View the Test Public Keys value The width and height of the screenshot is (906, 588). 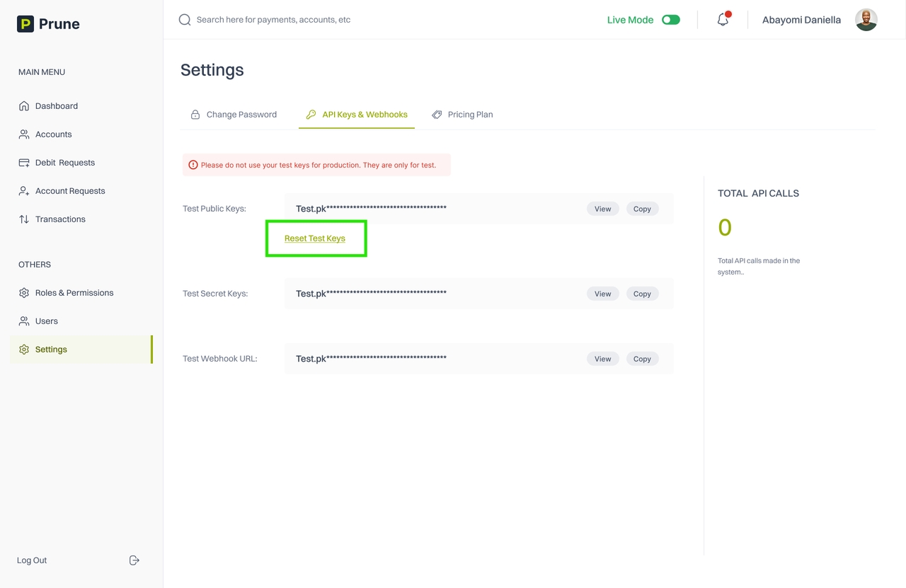tap(602, 209)
